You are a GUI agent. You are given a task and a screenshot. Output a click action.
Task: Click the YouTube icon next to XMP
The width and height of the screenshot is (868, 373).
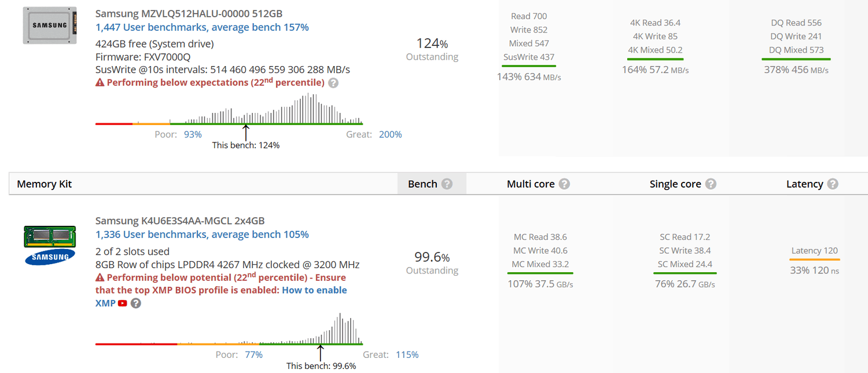(123, 303)
